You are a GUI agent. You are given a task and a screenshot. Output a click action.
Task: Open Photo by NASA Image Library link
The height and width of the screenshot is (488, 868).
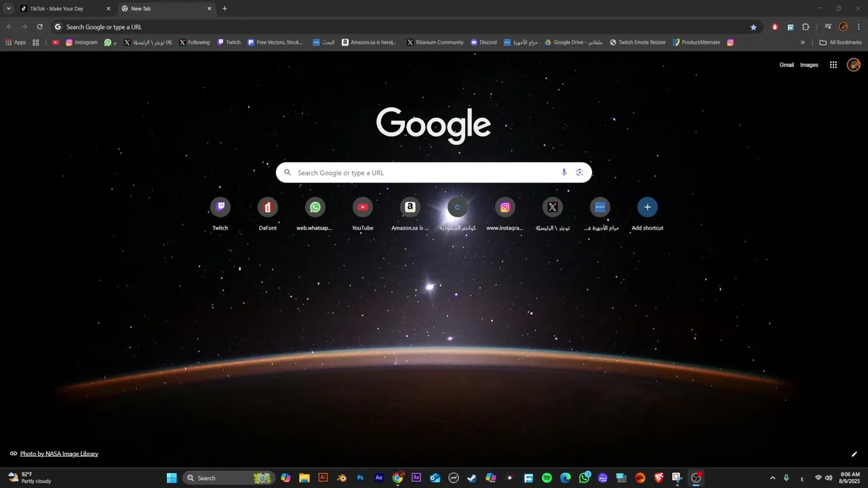59,453
